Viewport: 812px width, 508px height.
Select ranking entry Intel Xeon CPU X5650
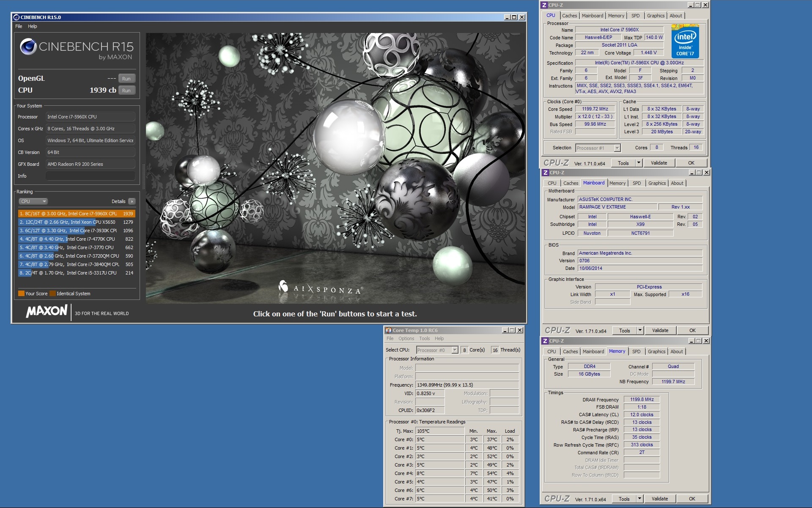coord(77,222)
